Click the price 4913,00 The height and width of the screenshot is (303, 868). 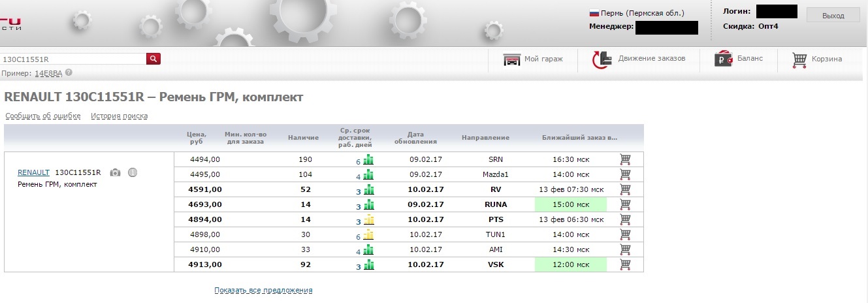[x=206, y=264]
